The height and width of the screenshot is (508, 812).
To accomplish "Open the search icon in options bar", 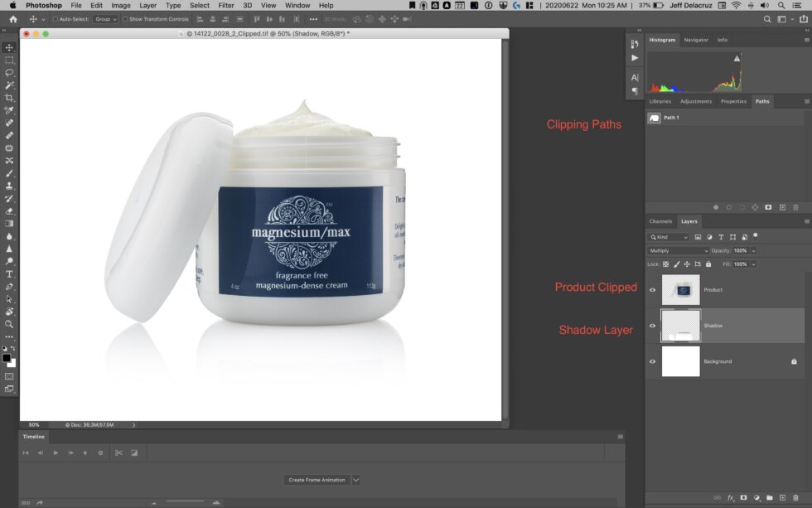I will (x=767, y=19).
